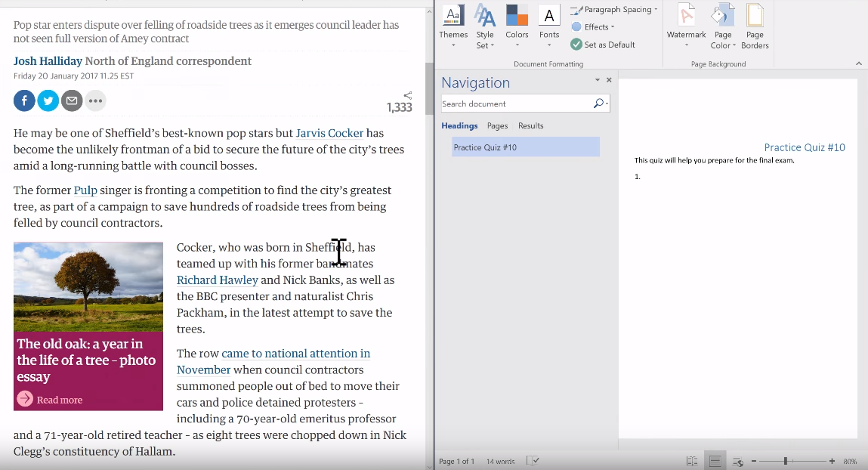
Task: Close the Navigation pane
Action: click(609, 80)
